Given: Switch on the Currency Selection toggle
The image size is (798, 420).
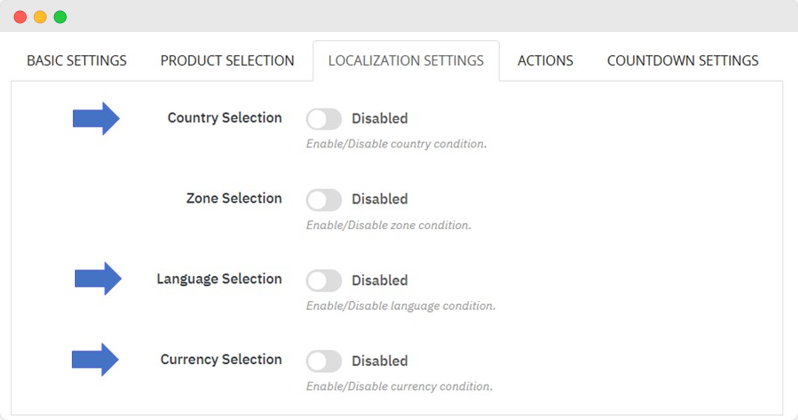Looking at the screenshot, I should tap(324, 361).
